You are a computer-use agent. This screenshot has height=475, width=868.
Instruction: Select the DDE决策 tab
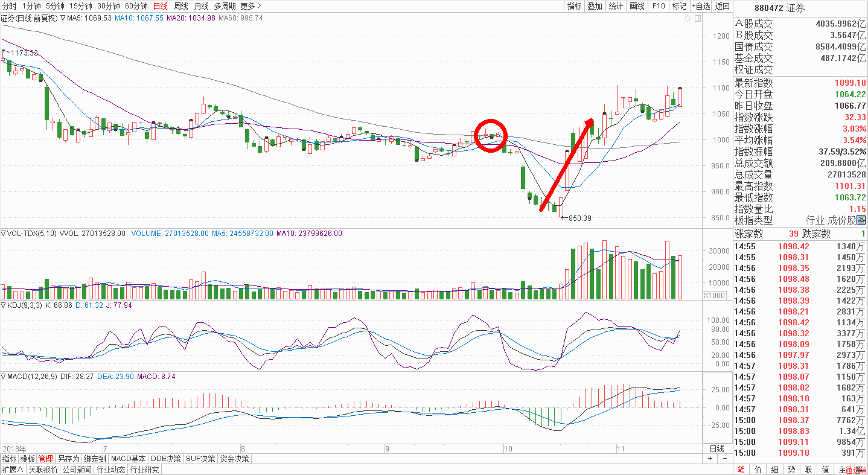point(166,459)
